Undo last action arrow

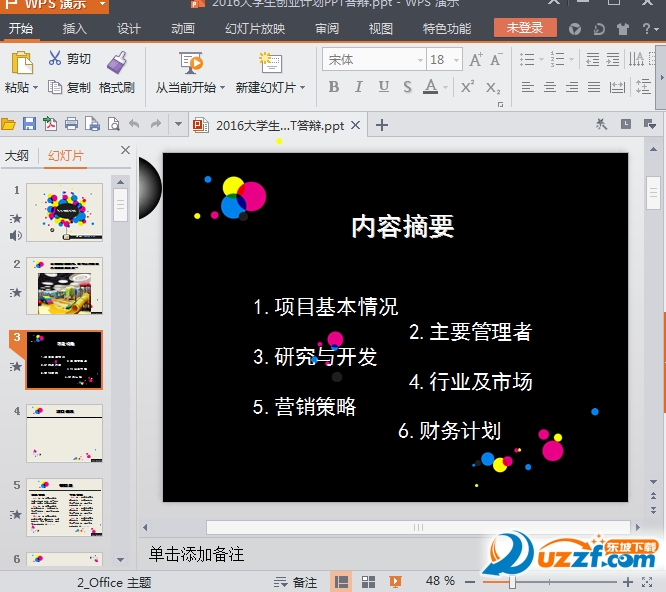point(134,124)
